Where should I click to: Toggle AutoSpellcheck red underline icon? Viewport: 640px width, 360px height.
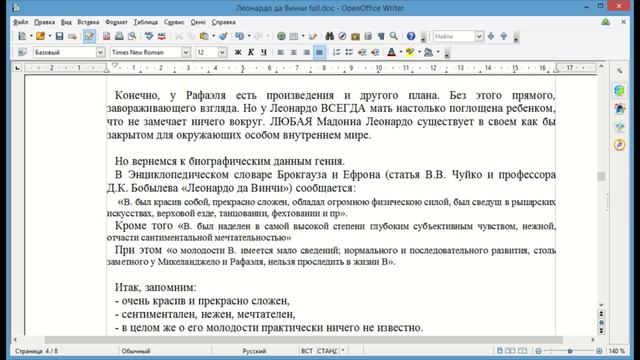[162, 36]
